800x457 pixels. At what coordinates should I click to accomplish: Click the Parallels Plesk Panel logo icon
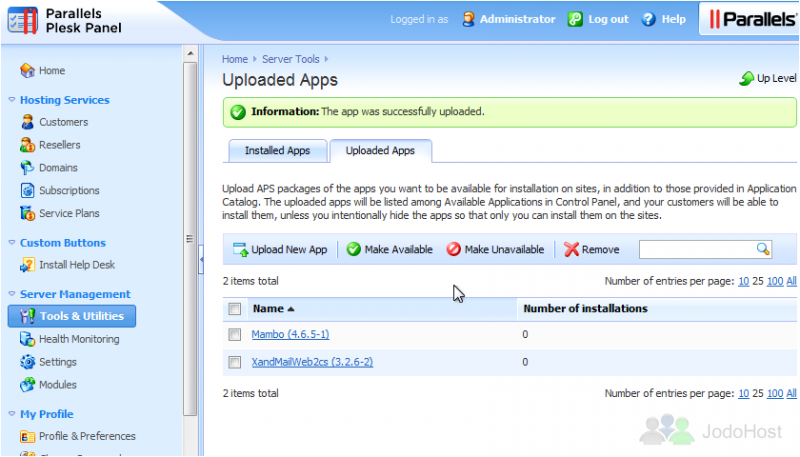(x=23, y=20)
